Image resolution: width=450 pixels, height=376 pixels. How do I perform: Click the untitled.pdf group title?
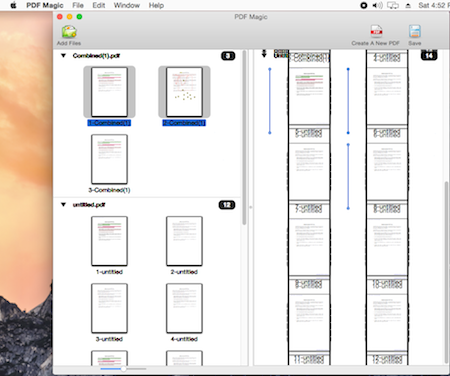[x=89, y=205]
